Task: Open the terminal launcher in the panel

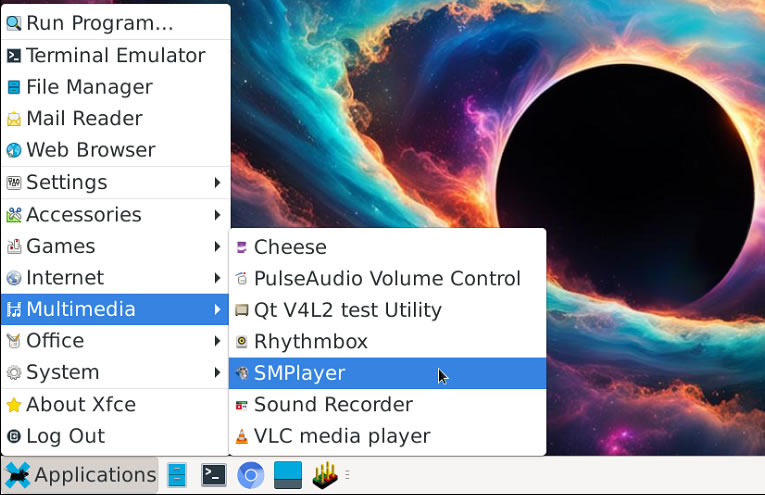Action: pyautogui.click(x=214, y=475)
